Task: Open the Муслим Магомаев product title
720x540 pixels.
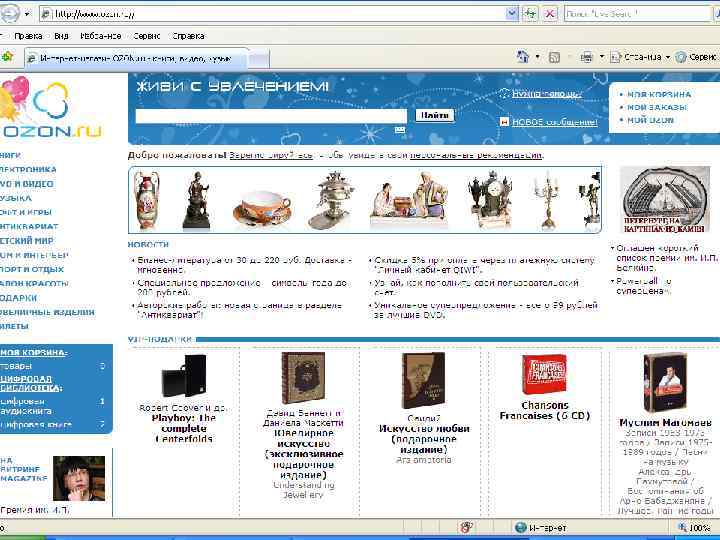Action: pos(665,422)
